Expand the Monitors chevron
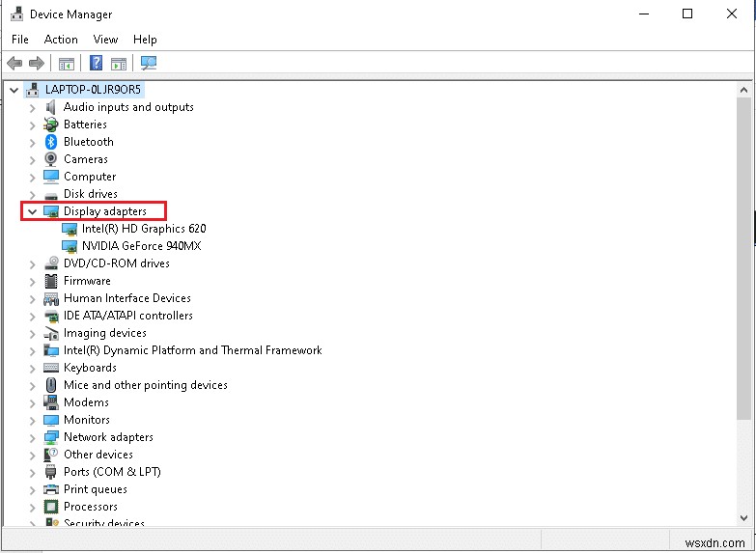This screenshot has height=553, width=756. 32,420
